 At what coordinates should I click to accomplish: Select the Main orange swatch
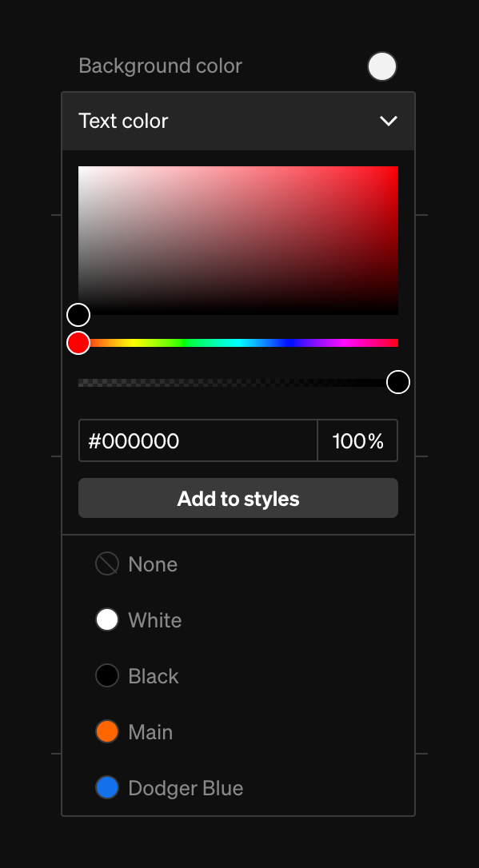point(107,731)
